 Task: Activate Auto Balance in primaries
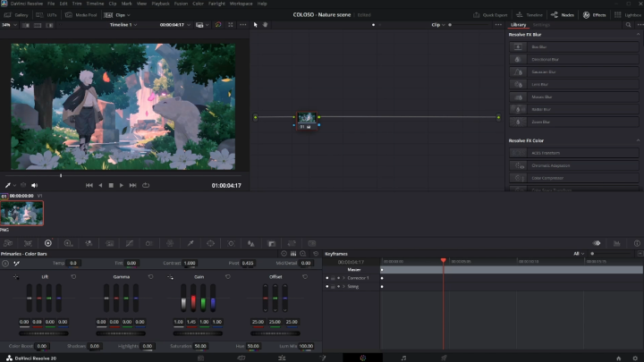(x=5, y=264)
